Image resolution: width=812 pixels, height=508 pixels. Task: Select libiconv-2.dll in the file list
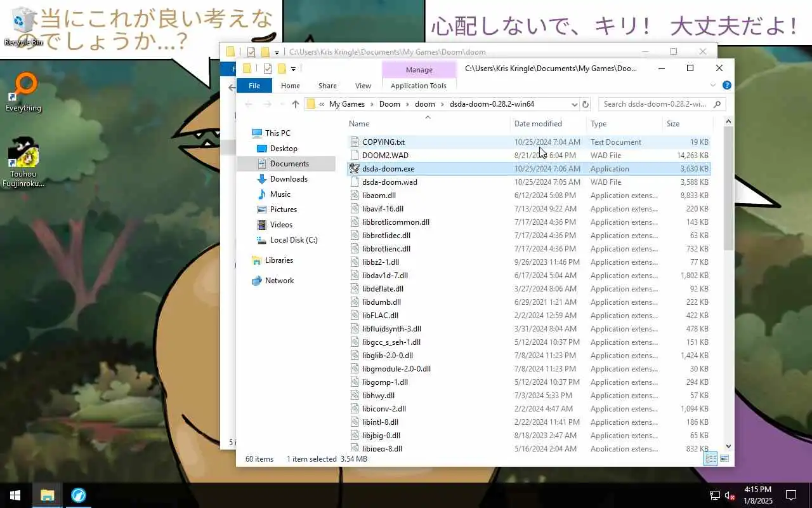(x=528, y=409)
